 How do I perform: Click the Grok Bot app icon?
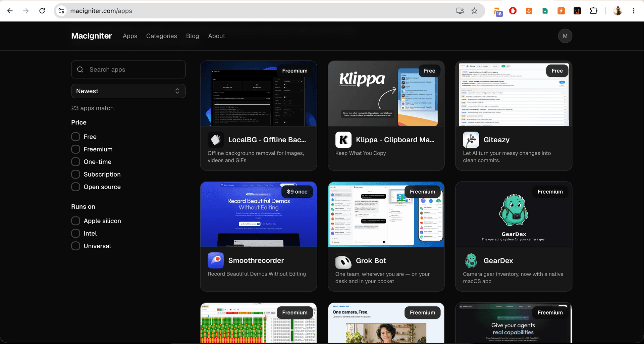click(343, 260)
